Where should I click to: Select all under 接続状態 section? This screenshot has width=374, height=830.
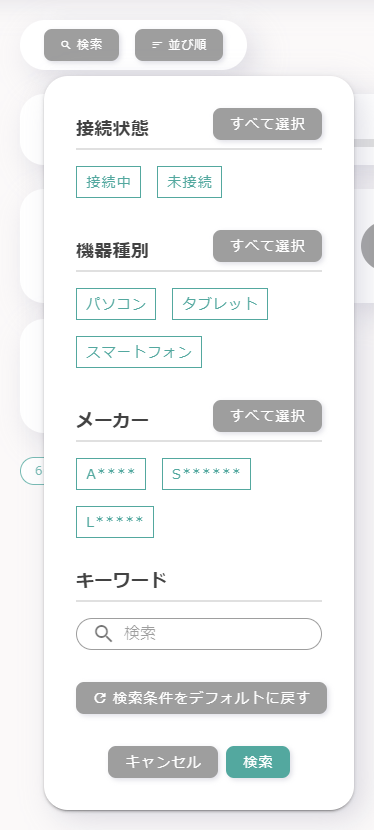268,124
